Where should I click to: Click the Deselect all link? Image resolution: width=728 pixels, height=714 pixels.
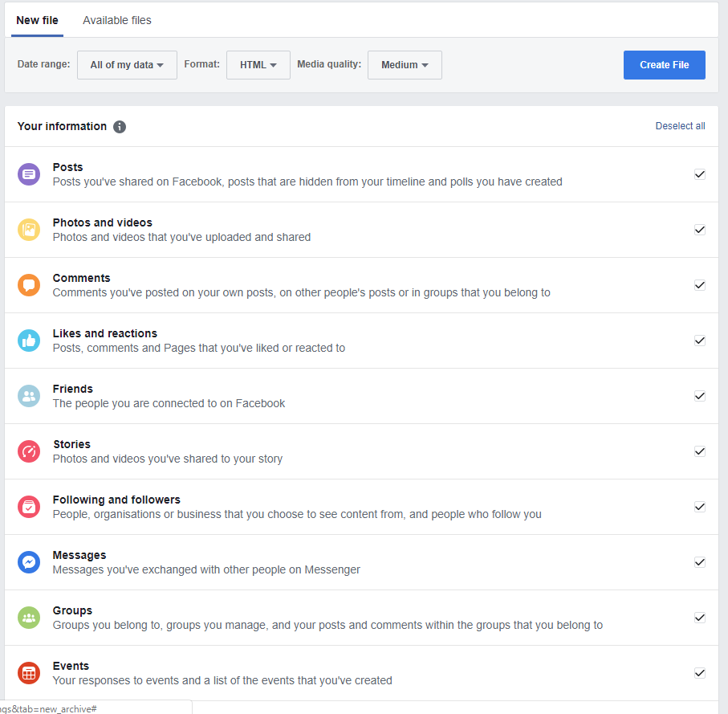click(x=680, y=126)
